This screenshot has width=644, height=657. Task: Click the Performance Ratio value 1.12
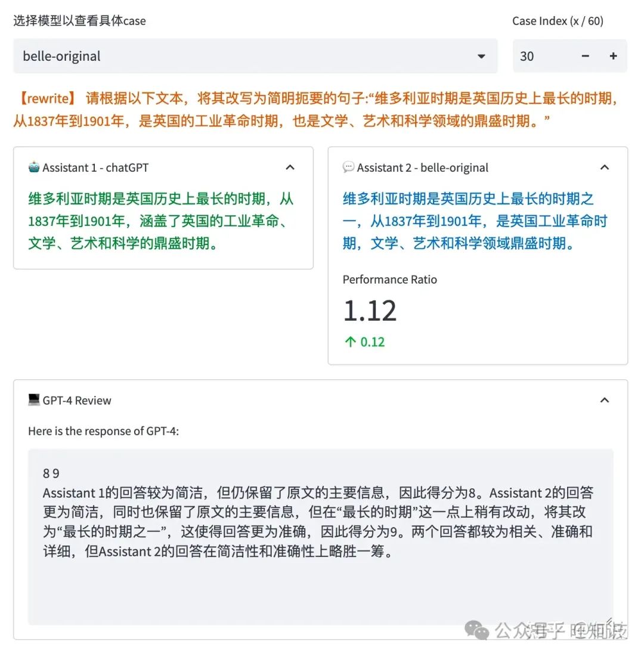coord(370,311)
